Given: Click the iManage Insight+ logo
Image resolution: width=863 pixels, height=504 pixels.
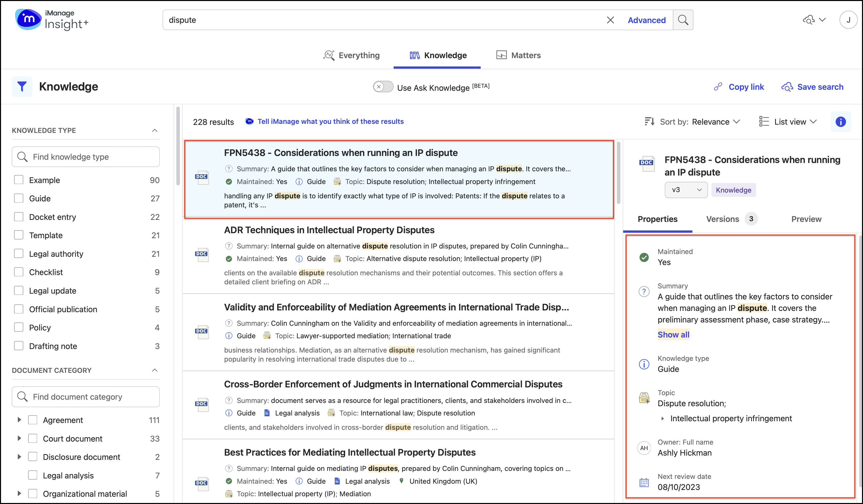Looking at the screenshot, I should pos(51,20).
